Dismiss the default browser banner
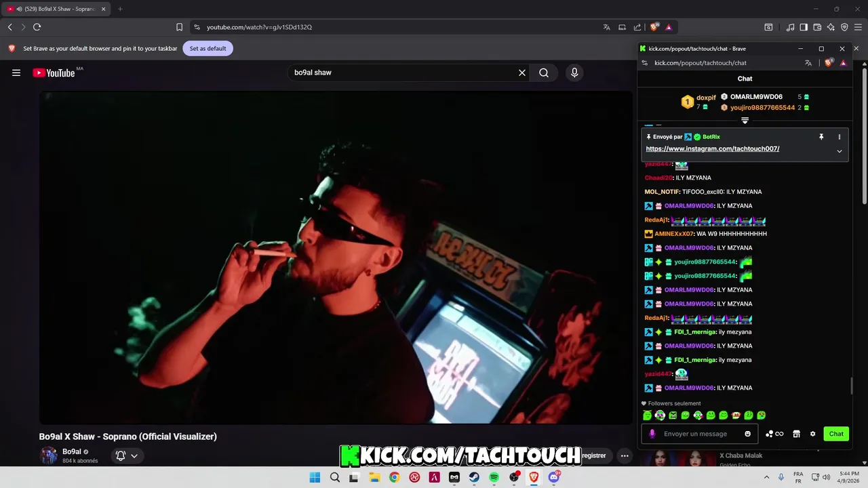The width and height of the screenshot is (868, 488). 856,49
